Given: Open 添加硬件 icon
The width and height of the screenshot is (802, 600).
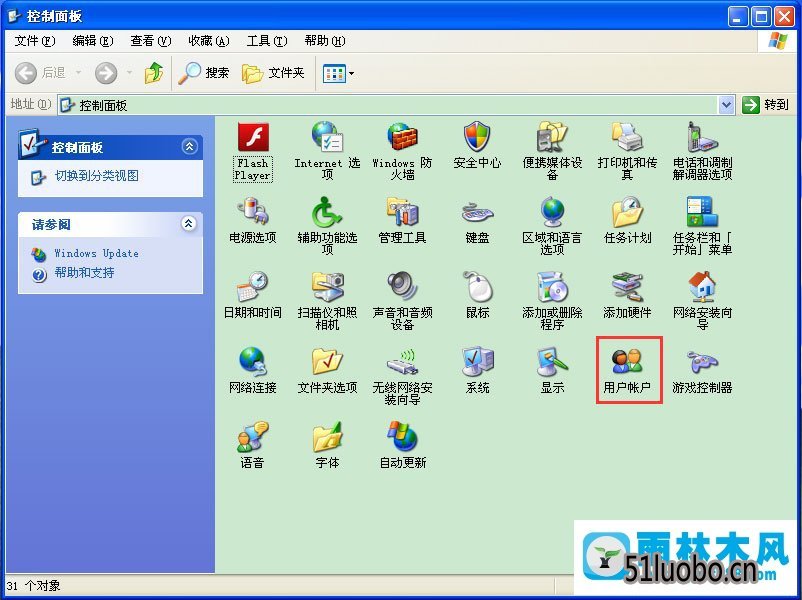Looking at the screenshot, I should (627, 296).
